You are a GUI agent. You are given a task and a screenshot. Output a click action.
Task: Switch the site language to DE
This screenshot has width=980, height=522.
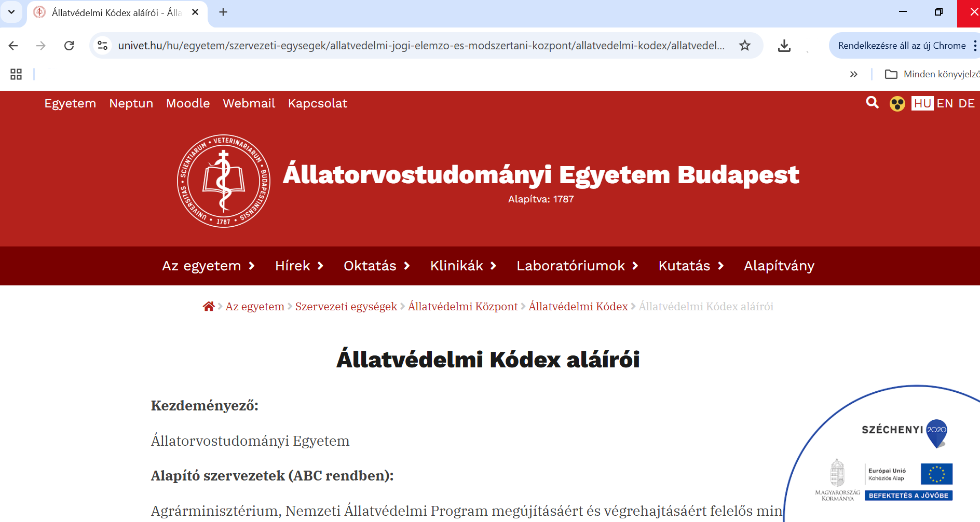(967, 103)
